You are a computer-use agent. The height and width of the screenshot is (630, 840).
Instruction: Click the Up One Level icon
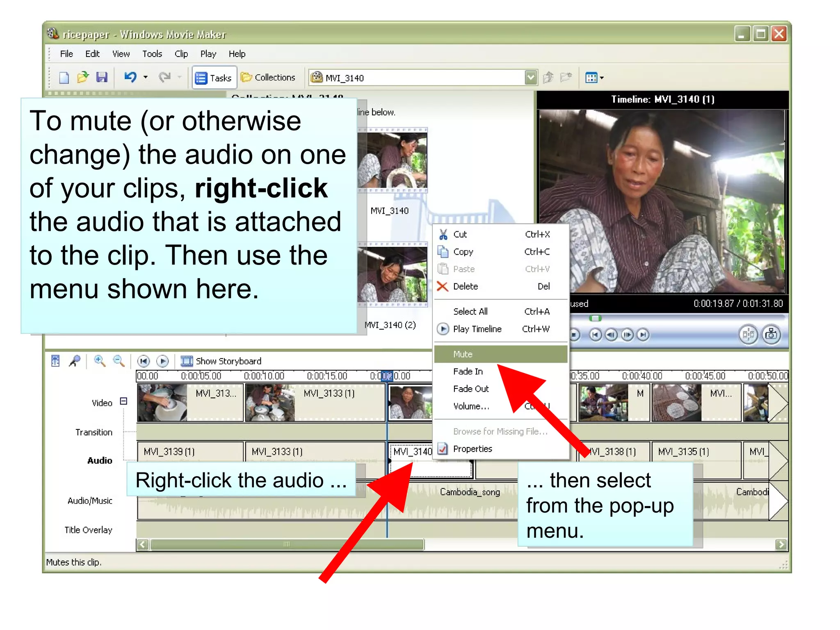tap(548, 77)
